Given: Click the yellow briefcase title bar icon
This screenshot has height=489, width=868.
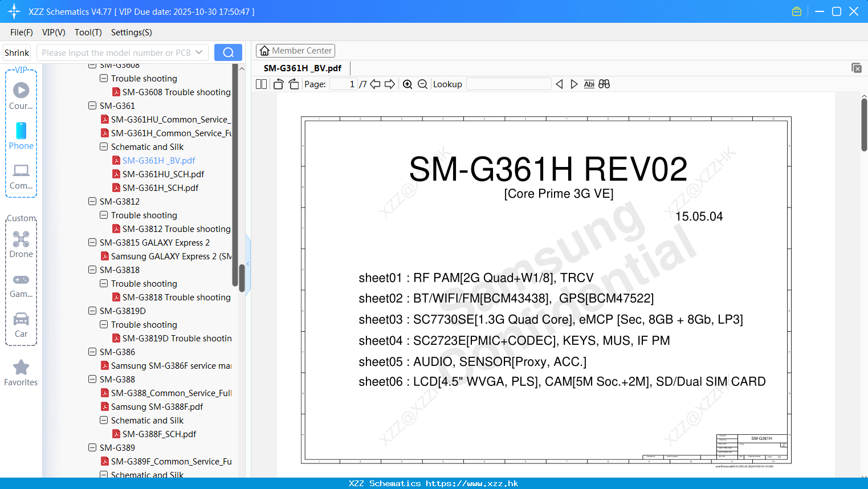Looking at the screenshot, I should 797,11.
